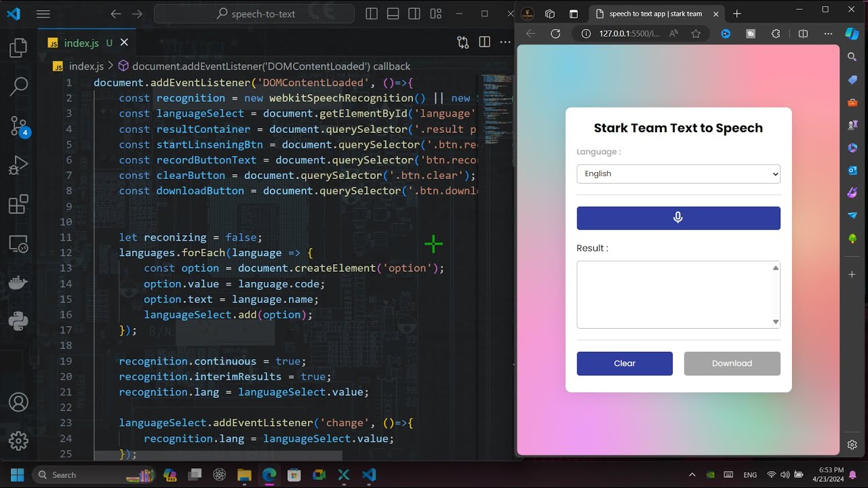Open Run and Debug view
The height and width of the screenshot is (488, 868).
click(18, 165)
